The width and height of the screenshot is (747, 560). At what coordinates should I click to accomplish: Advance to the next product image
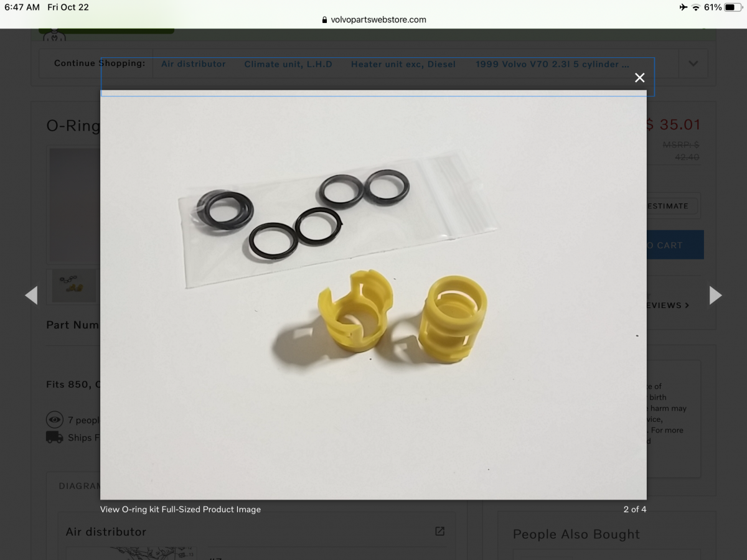716,296
